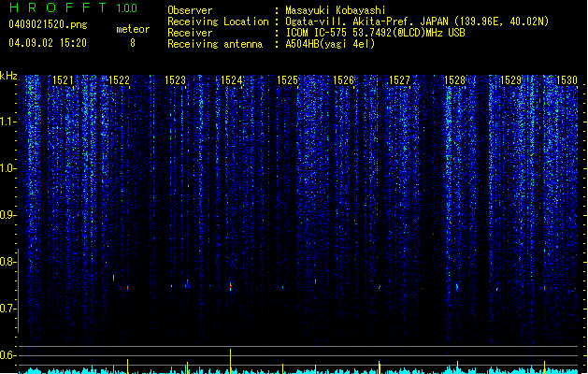Click the 1526 time marker
This screenshot has height=374, width=588.
click(343, 80)
